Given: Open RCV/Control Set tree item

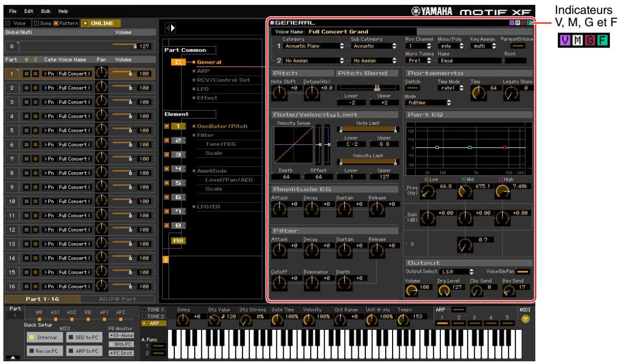Looking at the screenshot, I should point(223,80).
